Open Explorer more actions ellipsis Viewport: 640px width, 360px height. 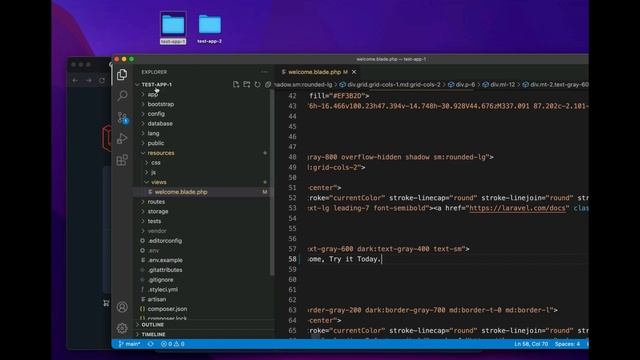point(264,72)
